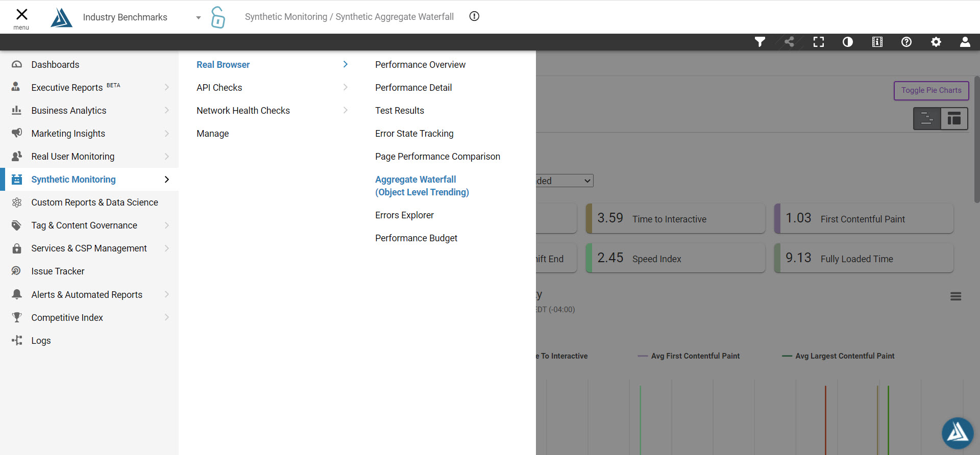Viewport: 980px width, 455px height.
Task: Open Errors Explorer from the submenu
Action: tap(404, 215)
